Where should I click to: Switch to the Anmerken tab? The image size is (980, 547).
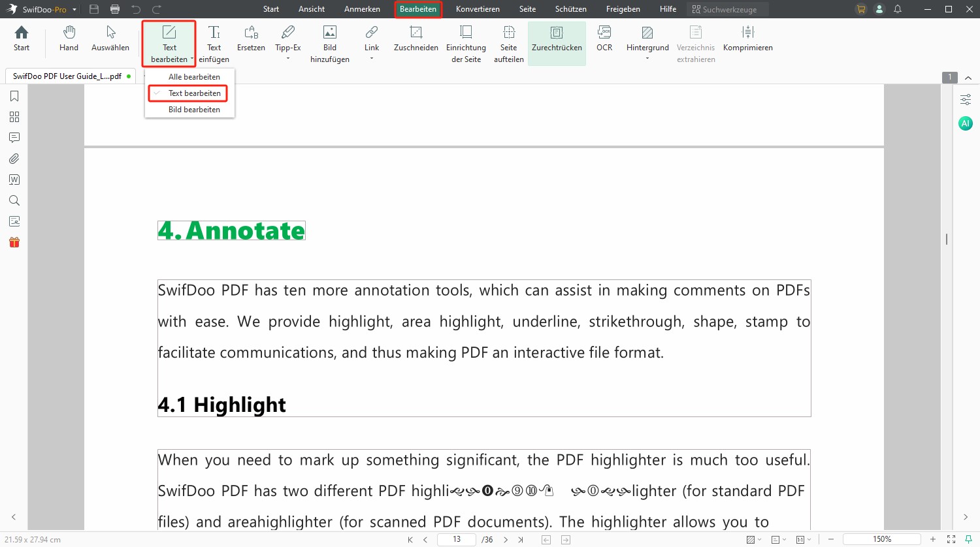[362, 9]
